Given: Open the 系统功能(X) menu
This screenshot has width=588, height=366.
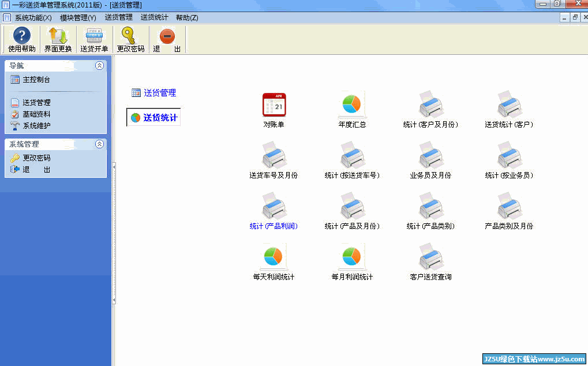Looking at the screenshot, I should point(33,17).
